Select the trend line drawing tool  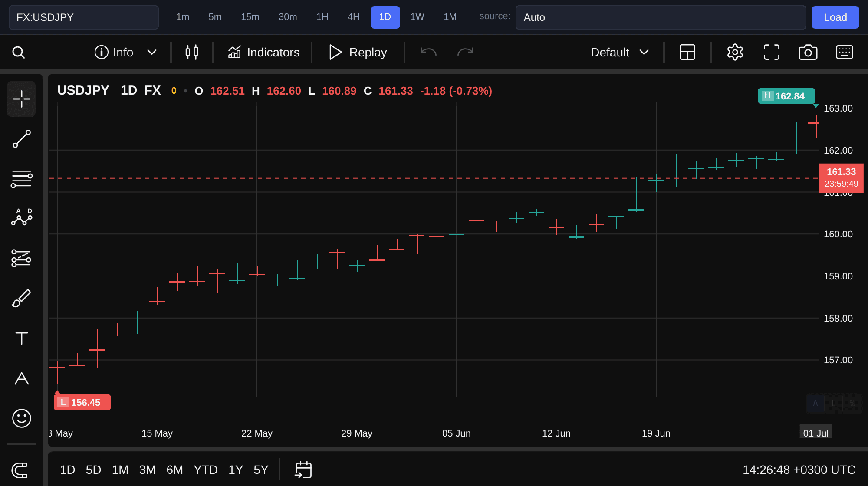pyautogui.click(x=21, y=139)
